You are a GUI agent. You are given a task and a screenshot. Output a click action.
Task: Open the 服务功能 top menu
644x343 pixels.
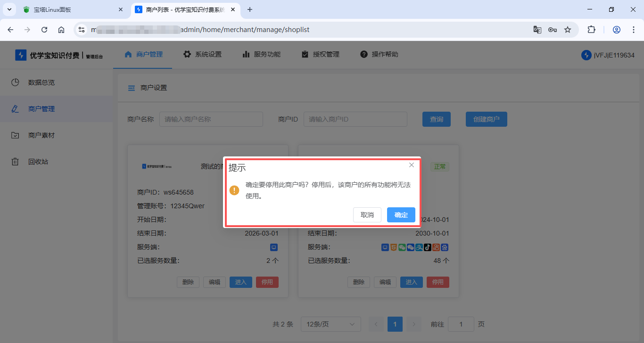click(261, 54)
